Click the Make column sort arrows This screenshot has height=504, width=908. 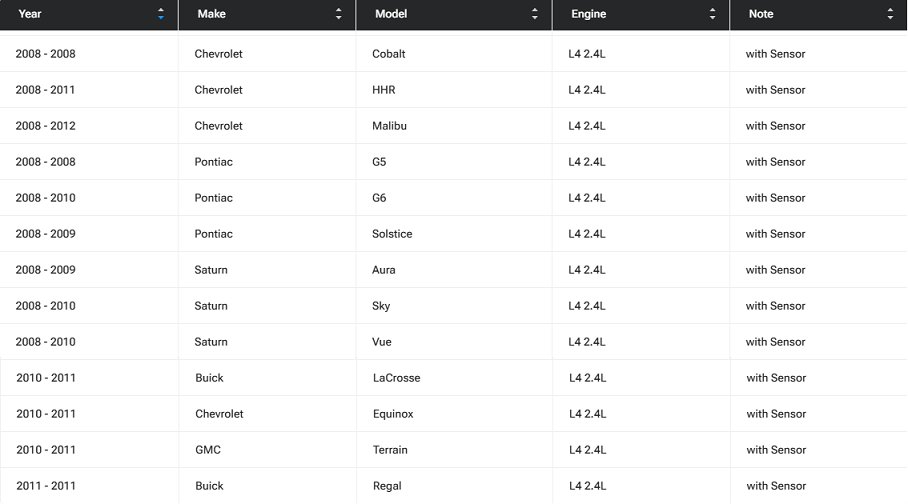click(x=339, y=14)
